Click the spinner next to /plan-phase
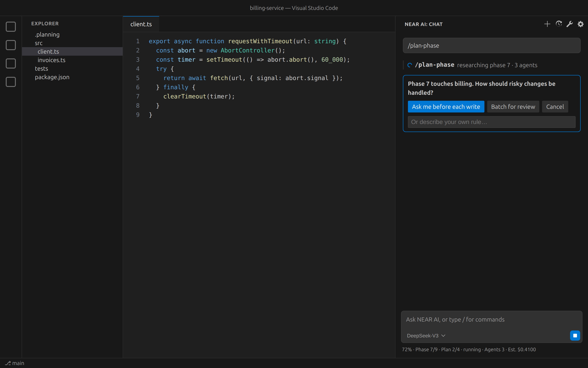Viewport: 588px width, 368px height. tap(410, 65)
